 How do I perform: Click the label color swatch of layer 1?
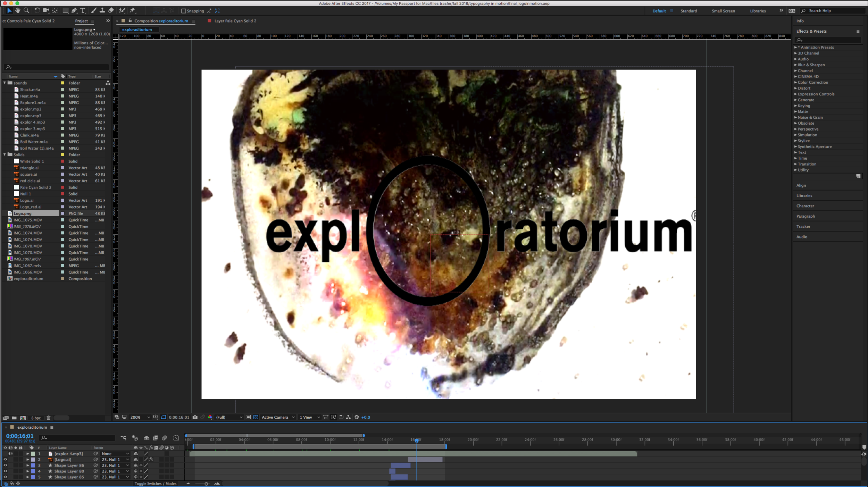point(33,454)
